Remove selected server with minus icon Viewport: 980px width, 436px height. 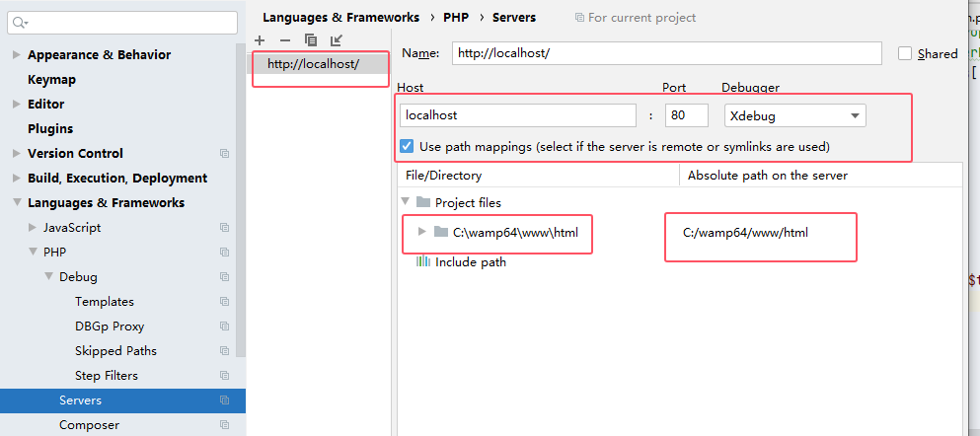point(285,40)
